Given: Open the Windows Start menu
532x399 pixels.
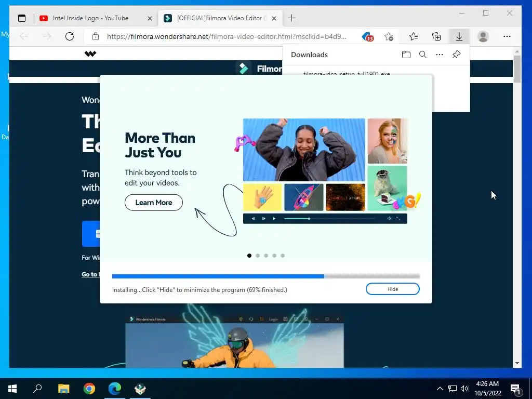Looking at the screenshot, I should [12, 389].
